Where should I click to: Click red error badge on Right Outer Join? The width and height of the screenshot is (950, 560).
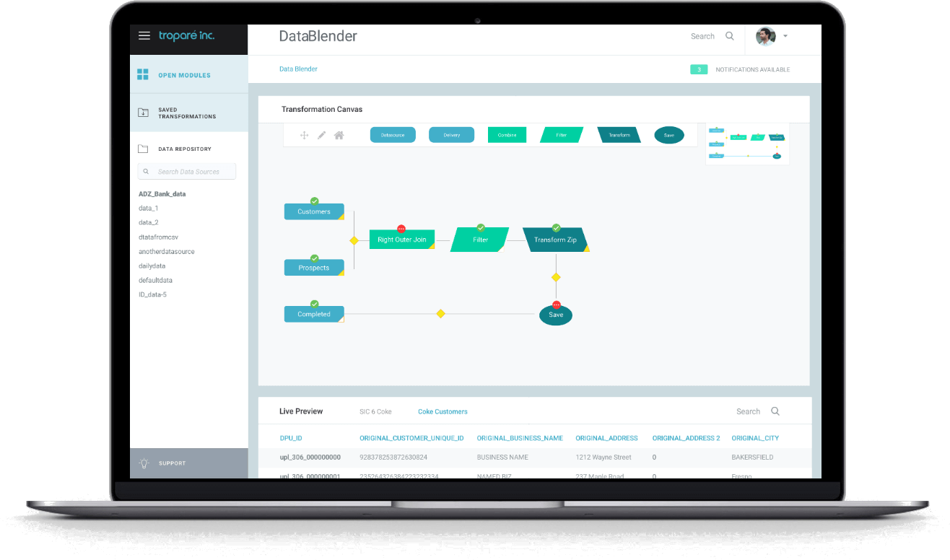point(401,229)
